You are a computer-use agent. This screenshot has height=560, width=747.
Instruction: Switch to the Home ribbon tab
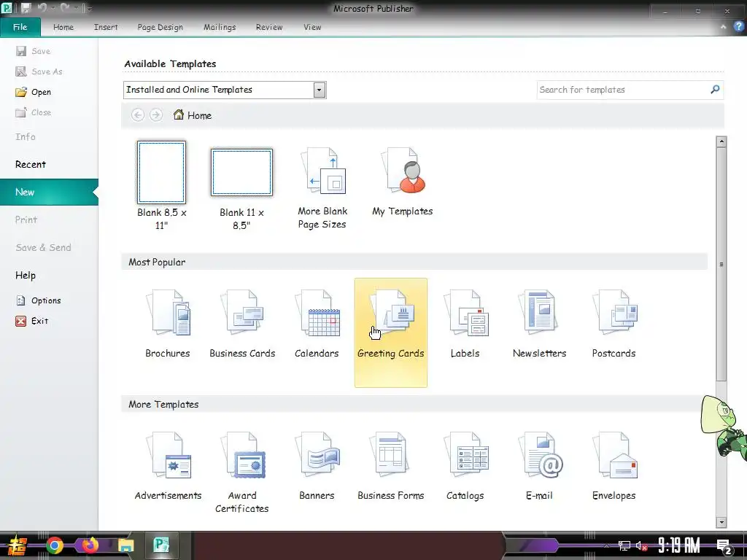click(63, 27)
